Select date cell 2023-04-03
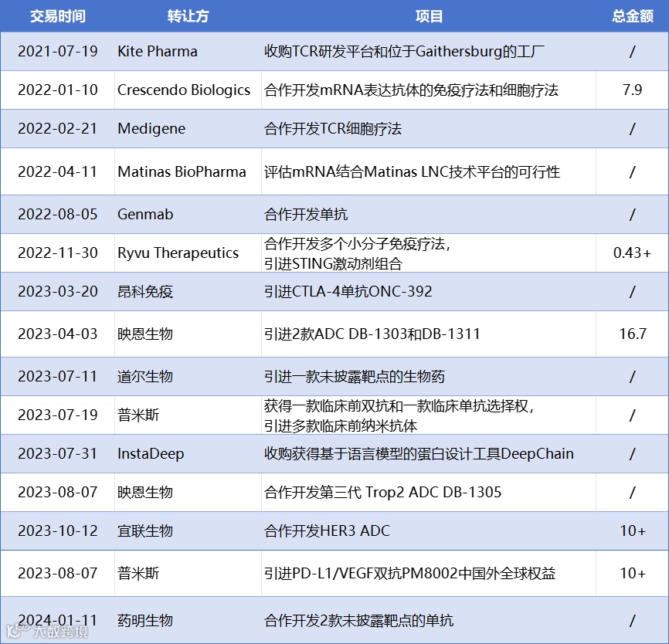The image size is (669, 644). coord(58,334)
